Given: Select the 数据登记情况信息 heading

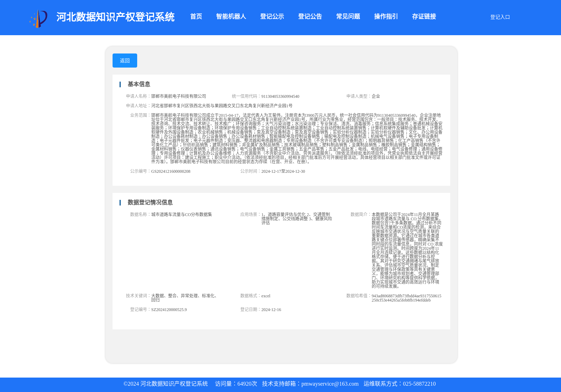Looking at the screenshot, I should 150,202.
